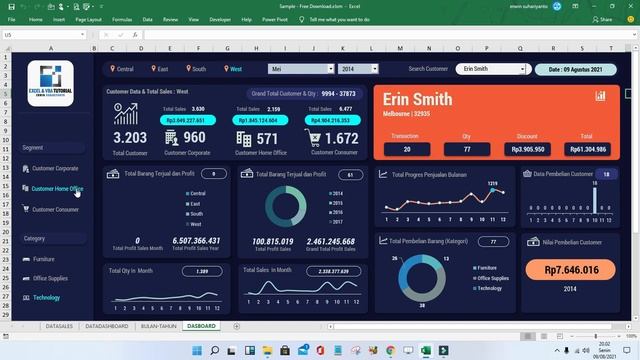Open File Explorer from taskbar

[267, 351]
